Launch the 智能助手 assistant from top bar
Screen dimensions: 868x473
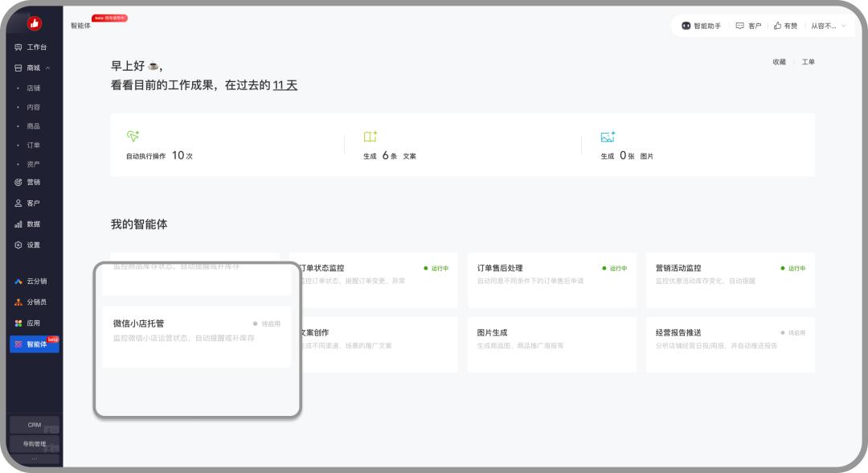click(x=701, y=26)
